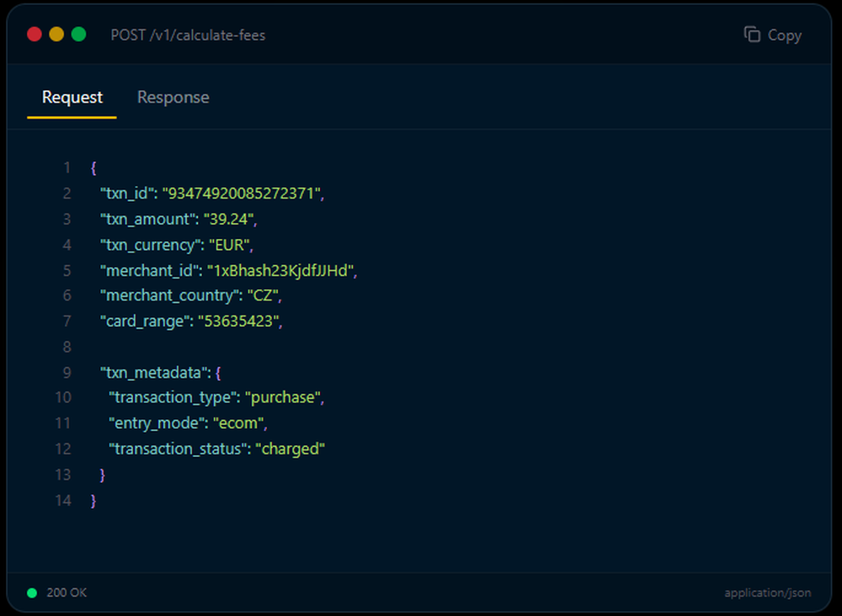Click the application/json content type label

(767, 592)
